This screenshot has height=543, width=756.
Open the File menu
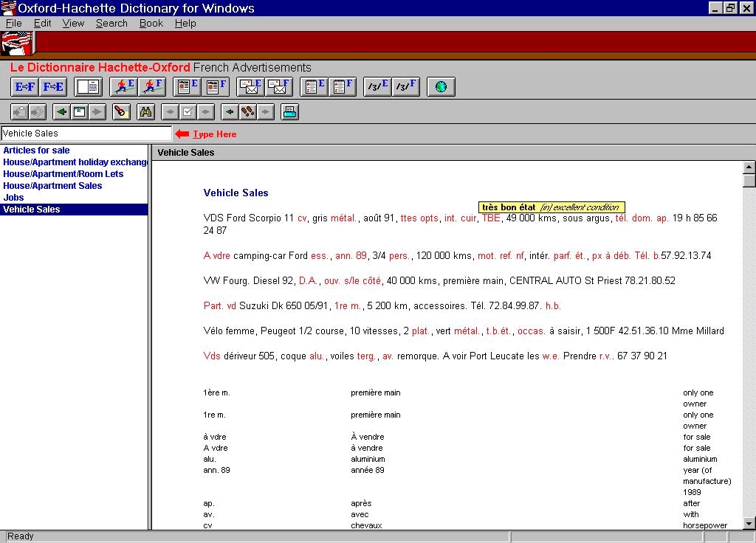(13, 23)
